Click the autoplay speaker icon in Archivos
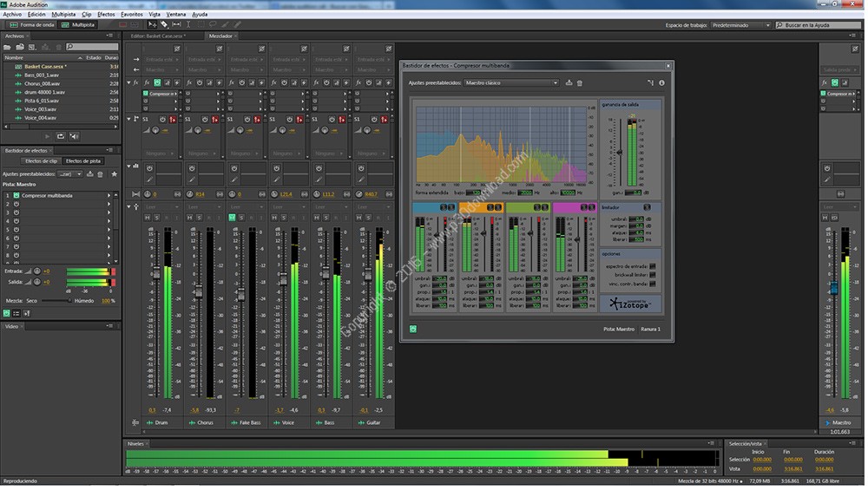Screen dimensions: 868x490 73,136
